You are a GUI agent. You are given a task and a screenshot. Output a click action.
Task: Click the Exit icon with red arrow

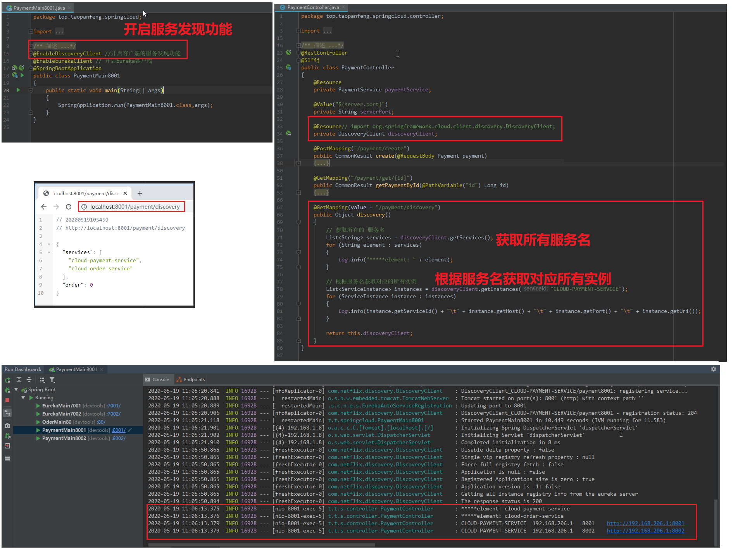point(7,446)
